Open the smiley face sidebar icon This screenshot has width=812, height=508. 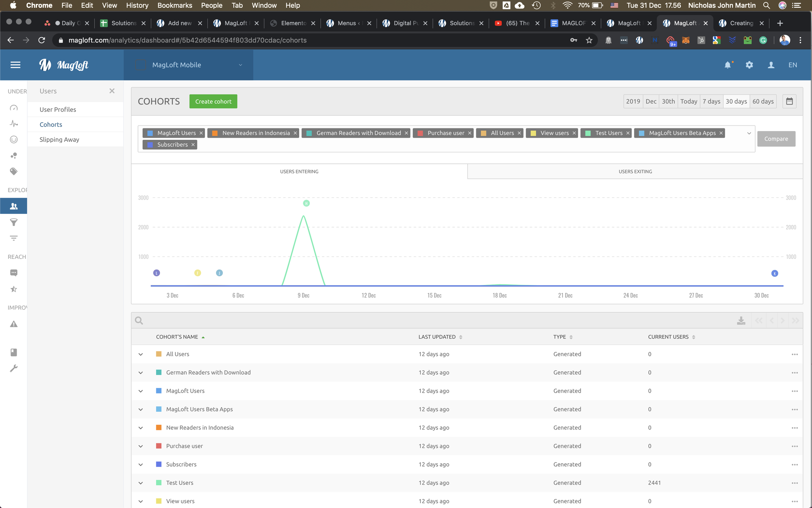14,139
